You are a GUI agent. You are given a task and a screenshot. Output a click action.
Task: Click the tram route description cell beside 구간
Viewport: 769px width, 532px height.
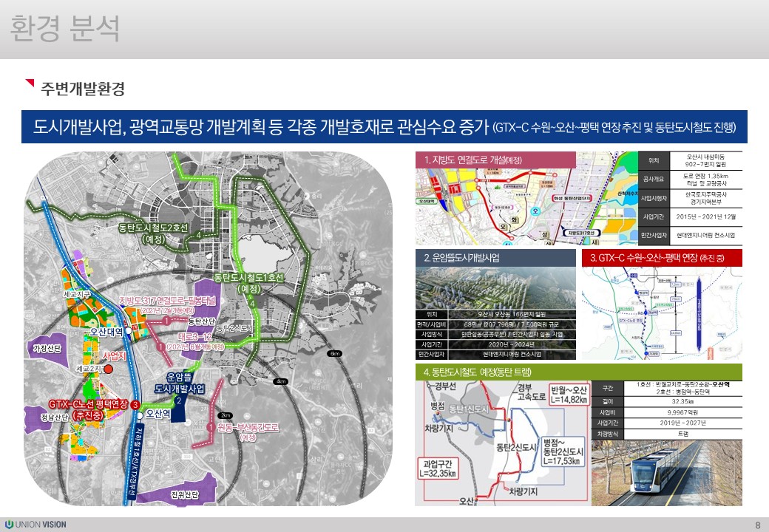point(682,388)
